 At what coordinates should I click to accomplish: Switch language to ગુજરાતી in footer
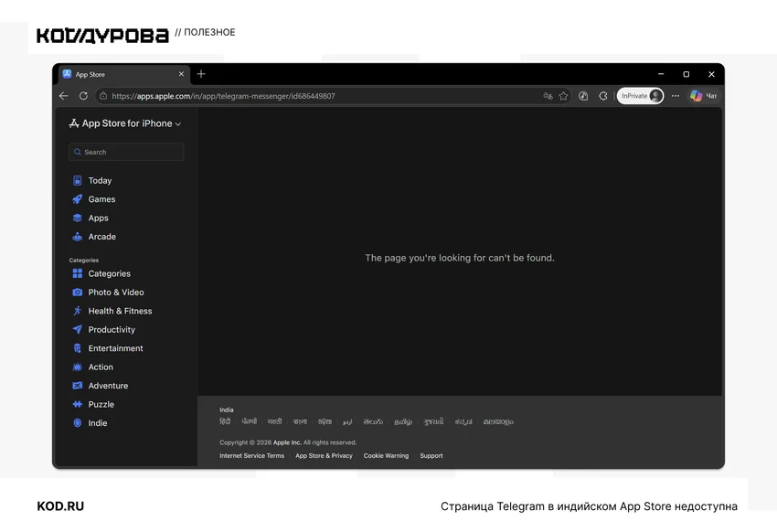click(433, 421)
